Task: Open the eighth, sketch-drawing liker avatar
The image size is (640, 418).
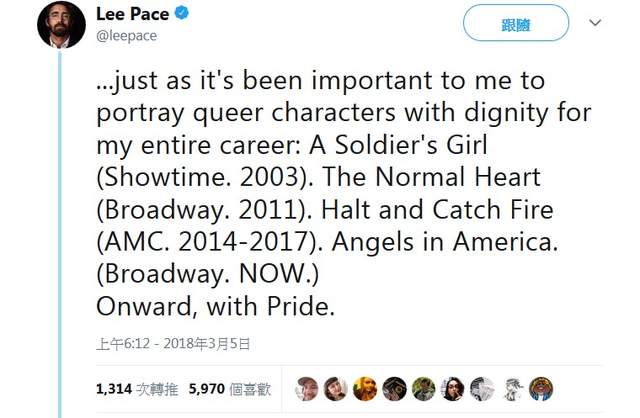Action: (x=512, y=388)
